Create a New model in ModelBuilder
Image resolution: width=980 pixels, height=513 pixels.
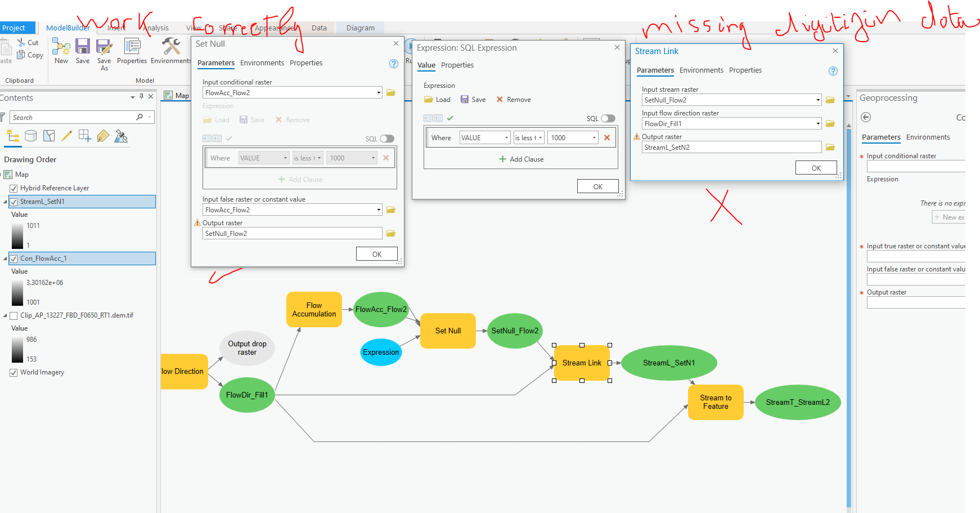tap(61, 51)
